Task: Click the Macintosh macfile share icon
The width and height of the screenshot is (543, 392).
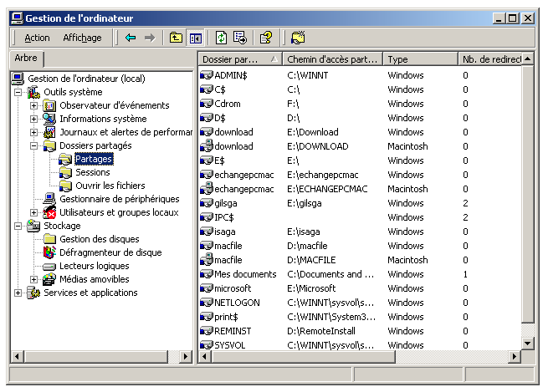Action: click(x=207, y=259)
